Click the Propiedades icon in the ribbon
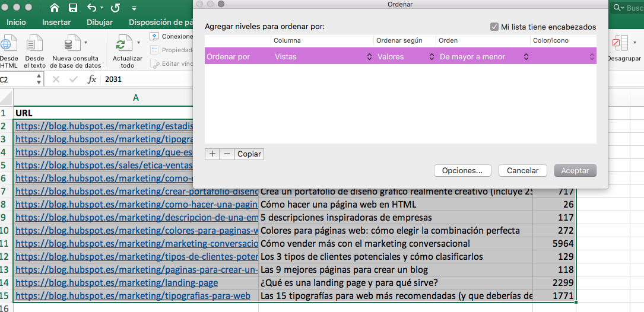 (x=154, y=50)
